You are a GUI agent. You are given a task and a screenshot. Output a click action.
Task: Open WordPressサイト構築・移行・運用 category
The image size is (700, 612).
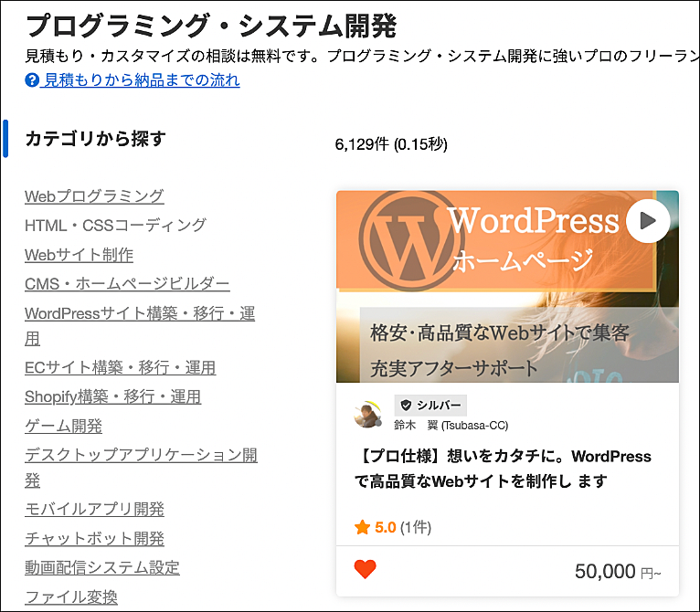(x=140, y=326)
